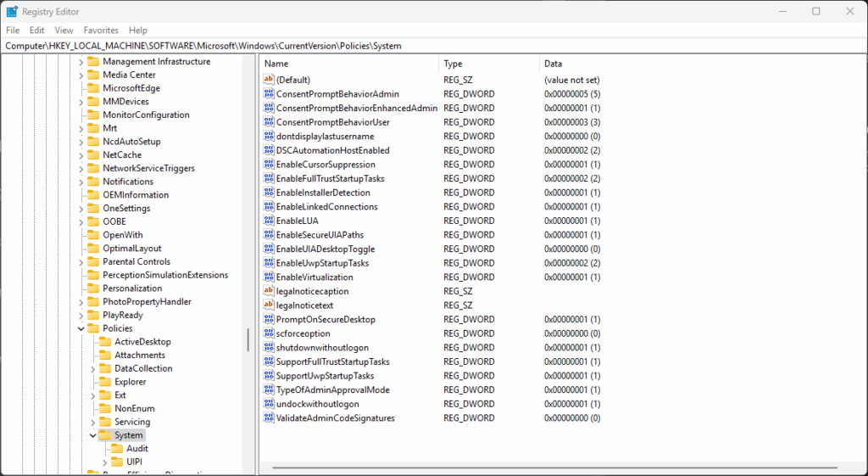Click the Media Center folder icon
This screenshot has width=868, height=476.
click(92, 75)
